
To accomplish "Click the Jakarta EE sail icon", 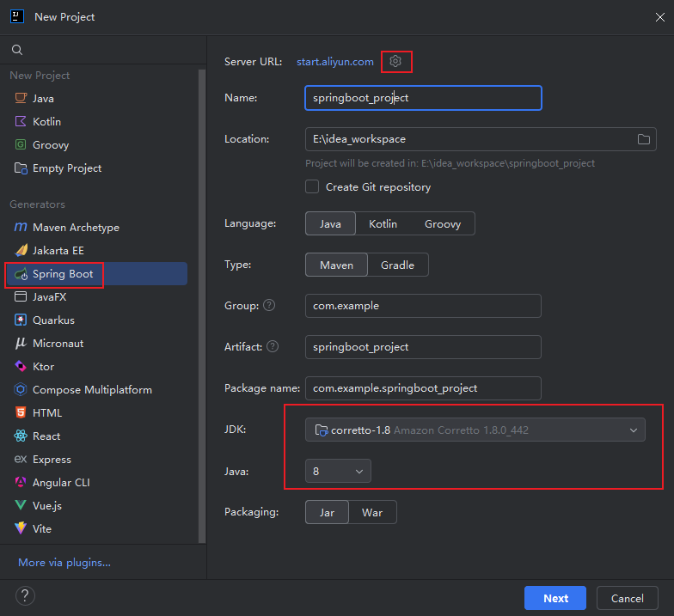I will (x=21, y=250).
